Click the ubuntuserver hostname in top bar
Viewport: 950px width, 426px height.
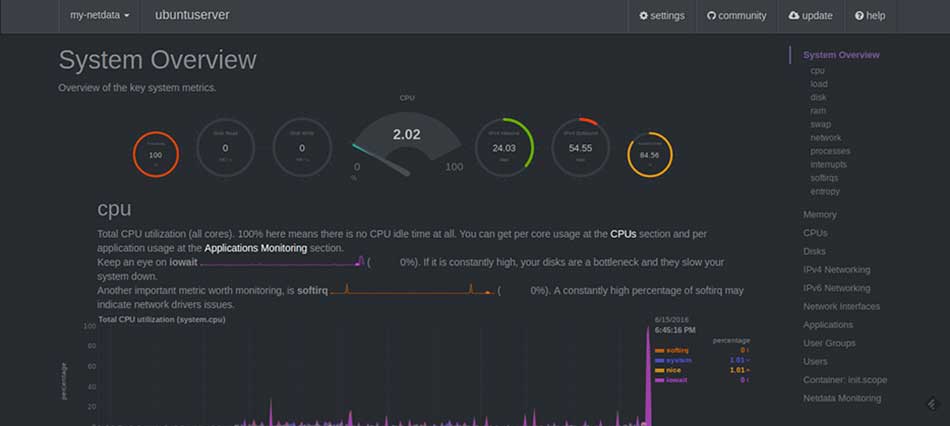point(192,16)
